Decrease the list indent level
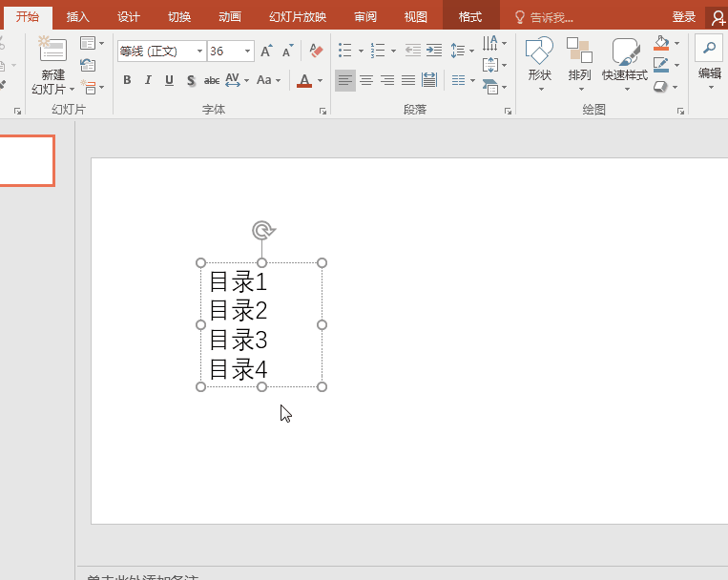 pos(412,51)
